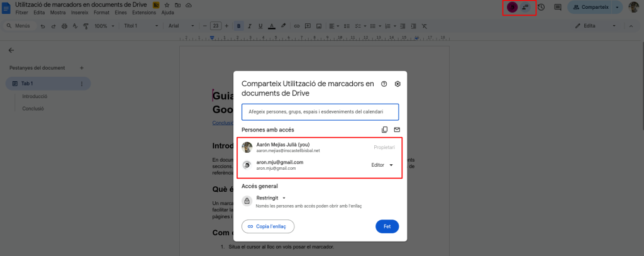The width and height of the screenshot is (644, 256).
Task: Click the copy emails icon beside Persones amb accés
Action: pyautogui.click(x=385, y=130)
